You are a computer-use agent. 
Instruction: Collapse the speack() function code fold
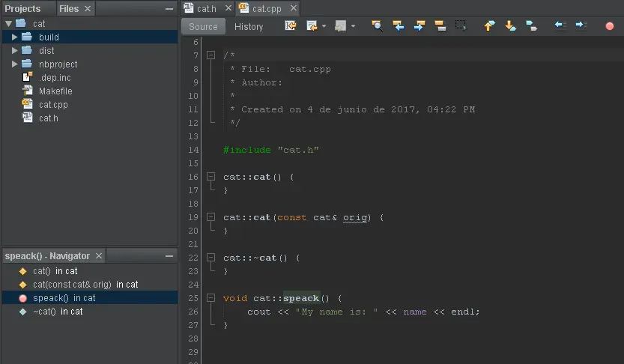[x=211, y=298]
